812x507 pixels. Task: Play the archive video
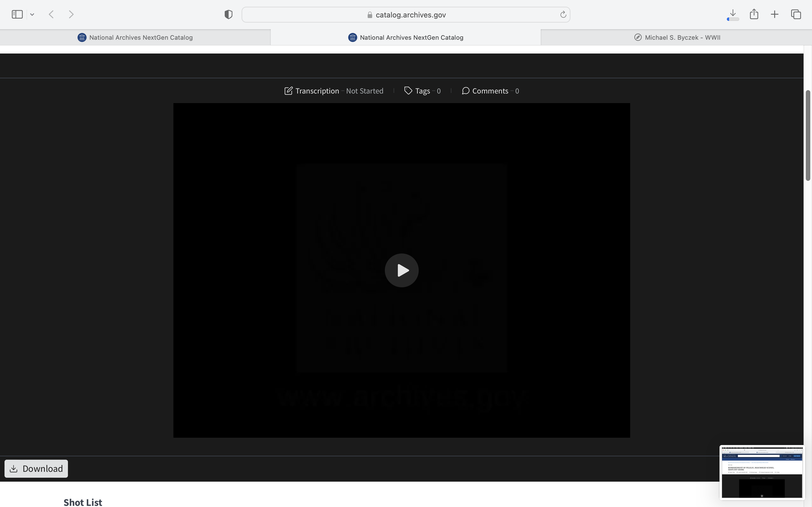coord(401,270)
